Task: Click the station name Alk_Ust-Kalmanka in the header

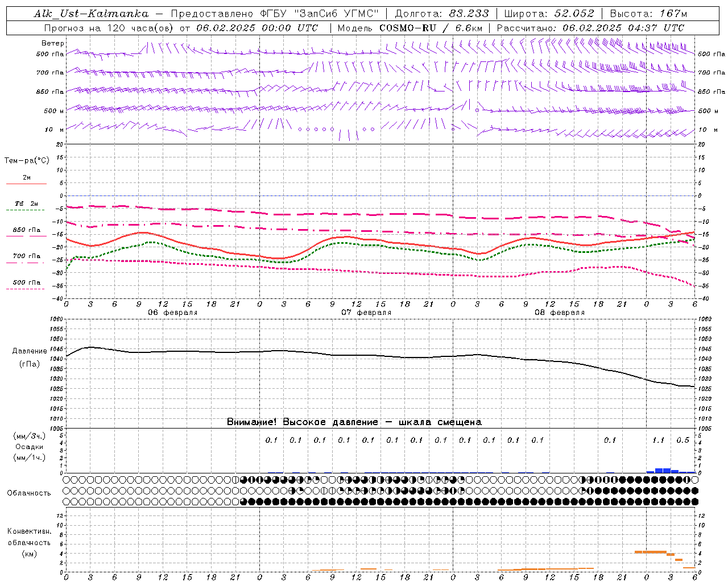Action: coord(91,14)
